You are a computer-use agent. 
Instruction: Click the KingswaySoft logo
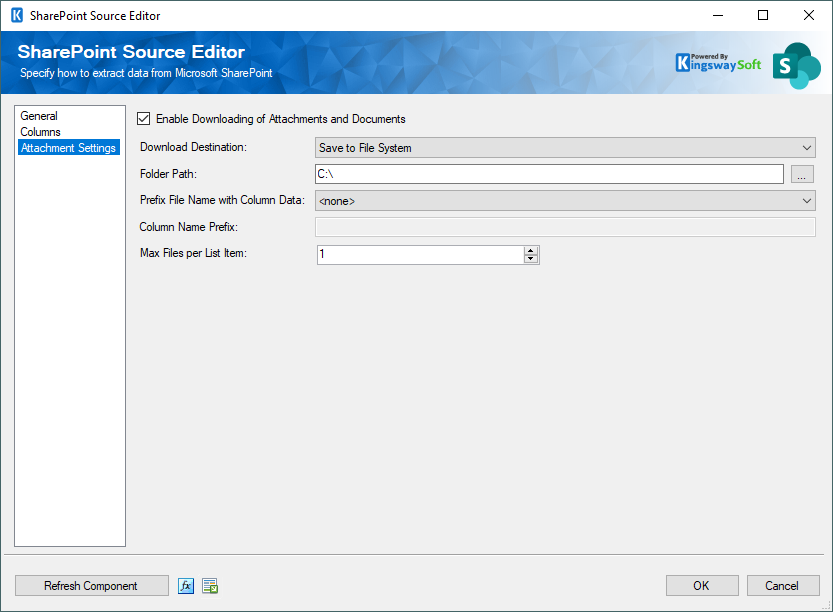click(718, 63)
